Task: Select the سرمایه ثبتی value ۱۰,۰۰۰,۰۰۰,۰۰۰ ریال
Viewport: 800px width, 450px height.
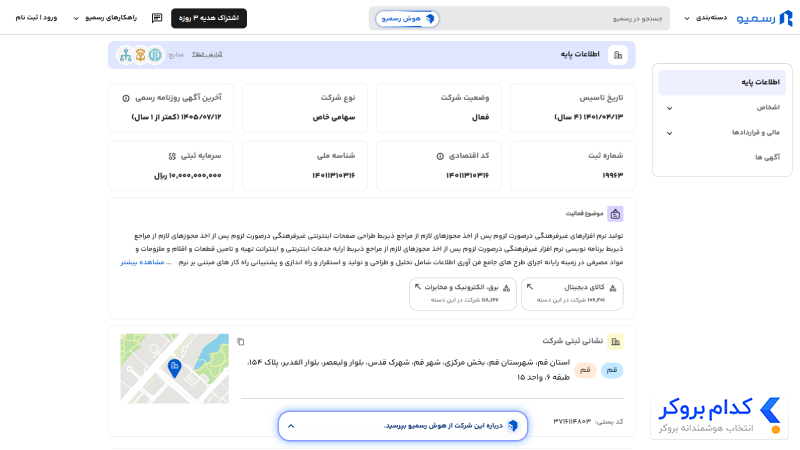Action: 188,175
